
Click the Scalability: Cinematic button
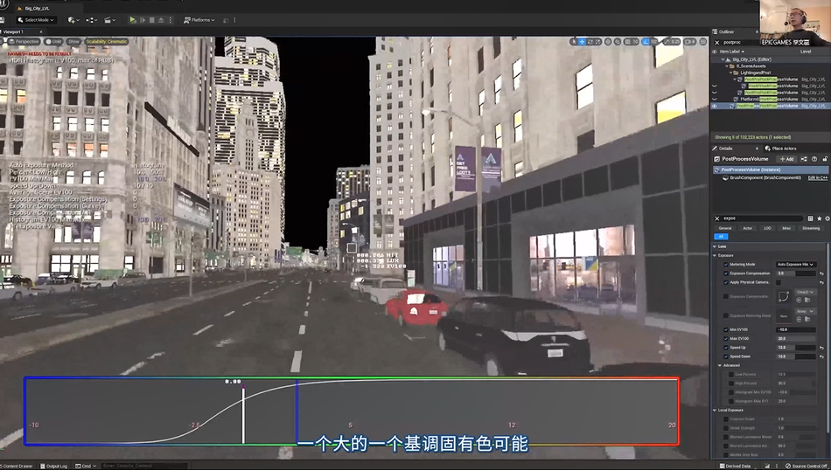[107, 41]
